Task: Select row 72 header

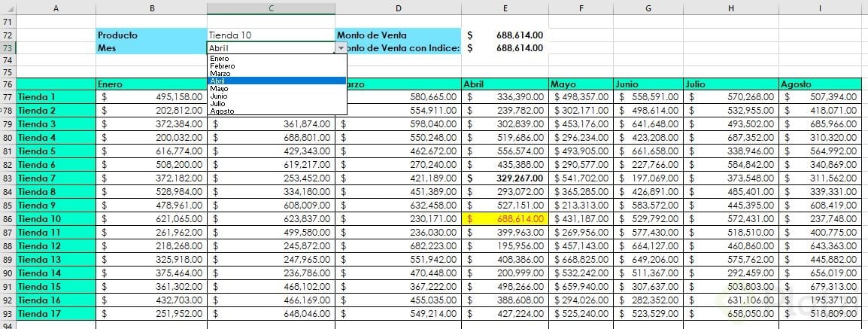Action: pos(8,35)
